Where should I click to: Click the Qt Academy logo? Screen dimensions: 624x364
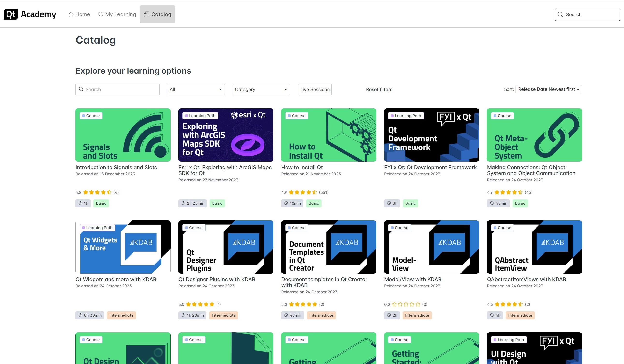30,14
